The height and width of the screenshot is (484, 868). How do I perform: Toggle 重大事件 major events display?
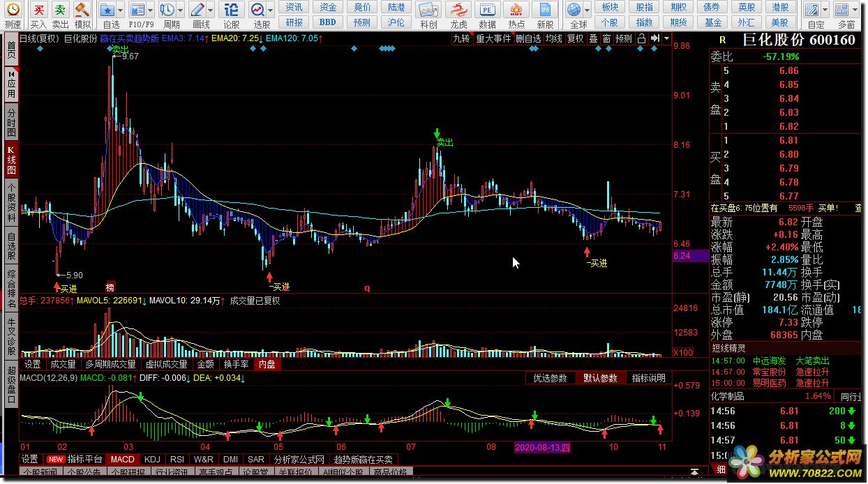coord(494,38)
